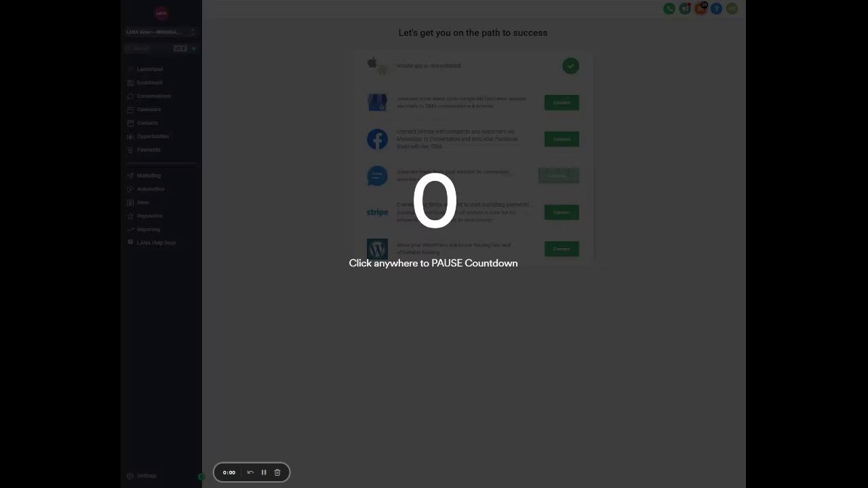868x488 pixels.
Task: Click the green checkmark for mobile app
Action: click(x=570, y=66)
